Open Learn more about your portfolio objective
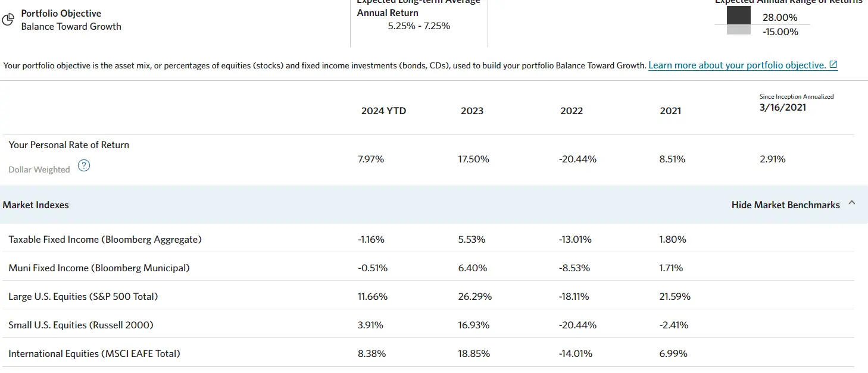Image resolution: width=868 pixels, height=373 pixels. tap(736, 65)
